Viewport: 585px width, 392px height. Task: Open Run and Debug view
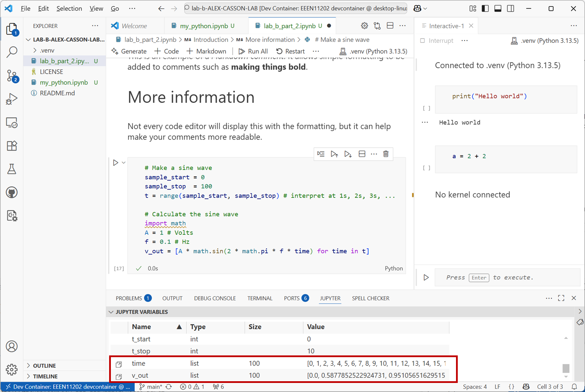pos(12,99)
